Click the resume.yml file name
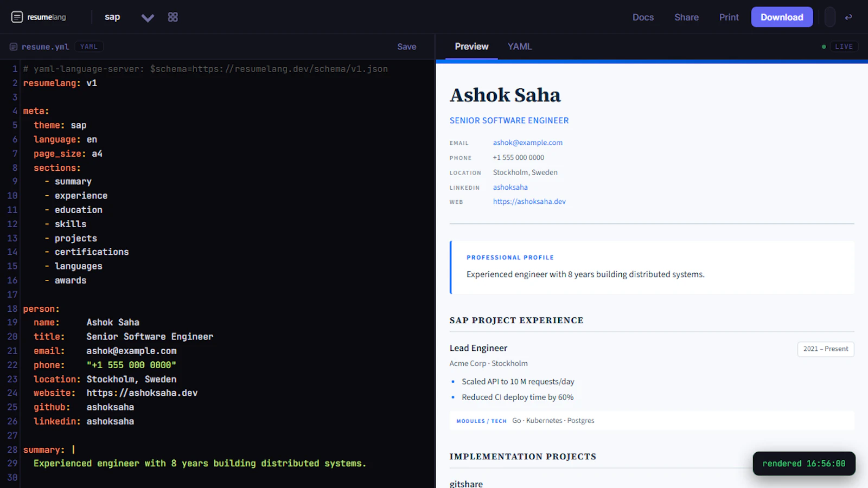This screenshot has width=868, height=488. (45, 47)
